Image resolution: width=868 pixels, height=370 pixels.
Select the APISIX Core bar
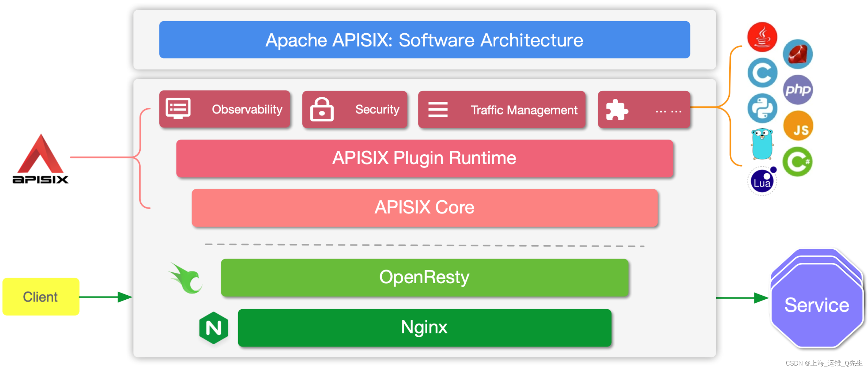[425, 207]
